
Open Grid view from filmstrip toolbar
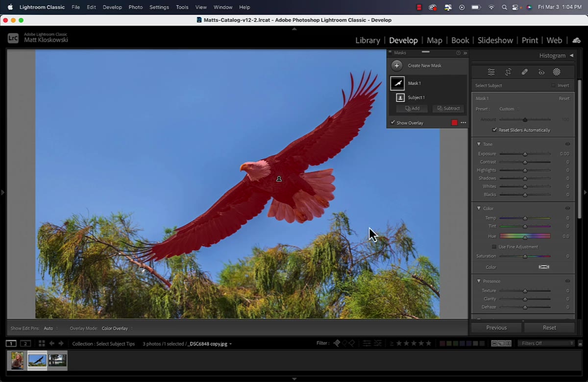pyautogui.click(x=42, y=343)
